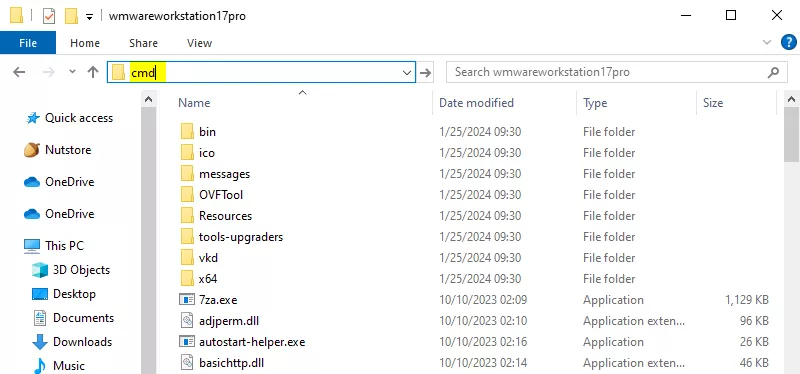The width and height of the screenshot is (800, 374).
Task: Select the tools-upgraders folder
Action: click(241, 237)
